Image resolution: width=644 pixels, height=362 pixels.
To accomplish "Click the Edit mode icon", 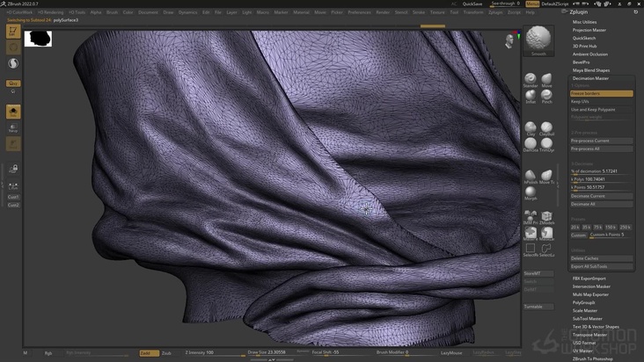I will point(13,32).
